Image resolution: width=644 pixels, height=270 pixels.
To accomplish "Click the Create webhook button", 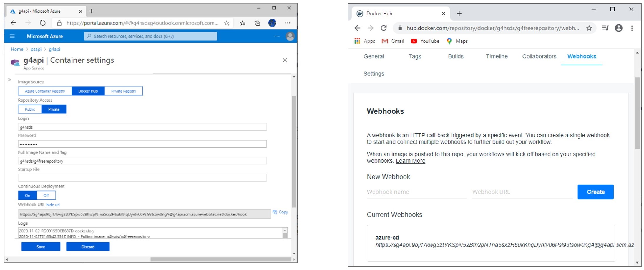I will (x=595, y=192).
